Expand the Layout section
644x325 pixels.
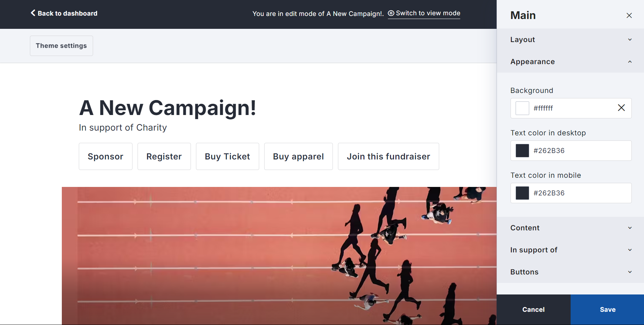point(570,40)
